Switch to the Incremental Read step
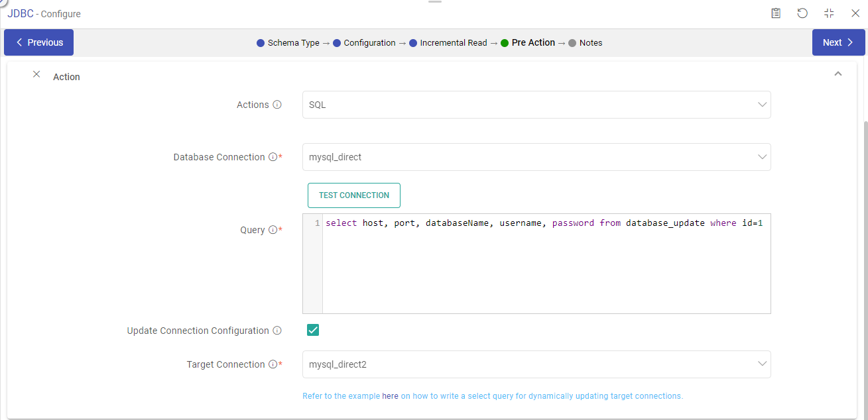868x420 pixels. click(x=456, y=42)
